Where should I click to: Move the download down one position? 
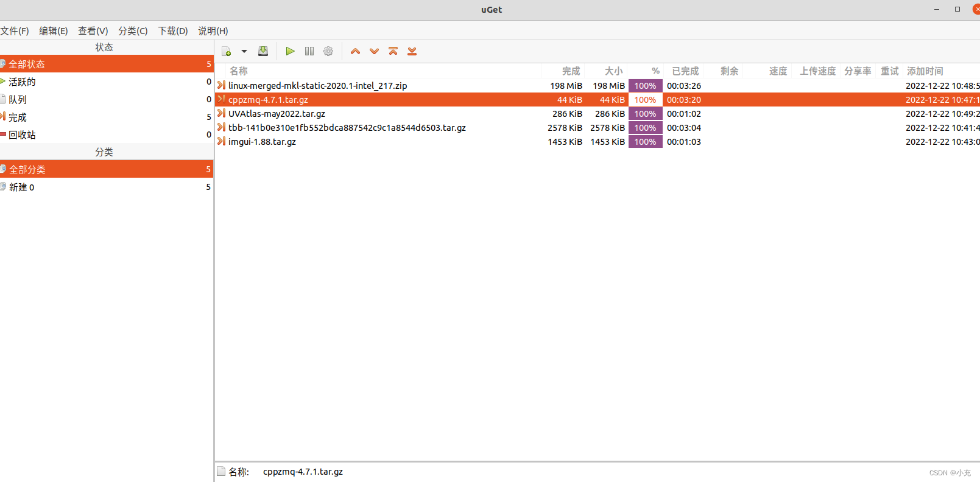click(375, 51)
